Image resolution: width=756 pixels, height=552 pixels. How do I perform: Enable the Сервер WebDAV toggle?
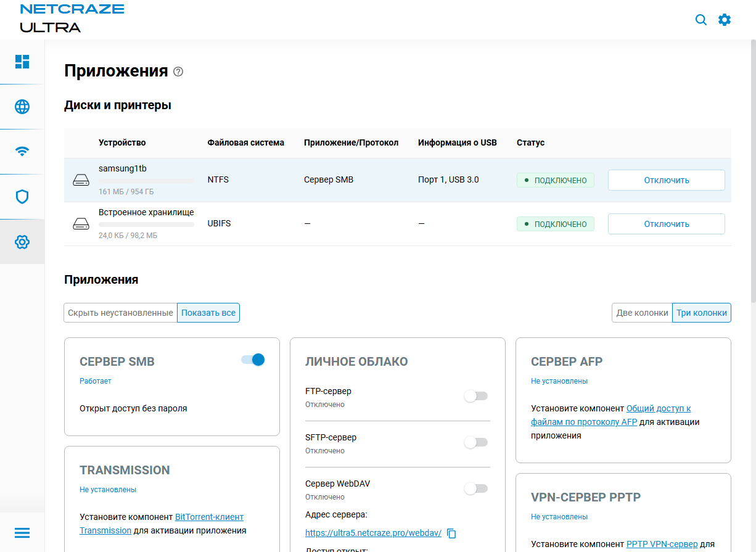(x=476, y=488)
